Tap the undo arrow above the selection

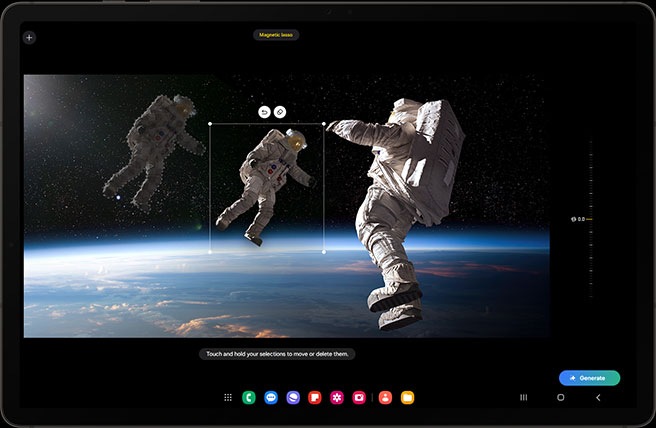[x=264, y=112]
